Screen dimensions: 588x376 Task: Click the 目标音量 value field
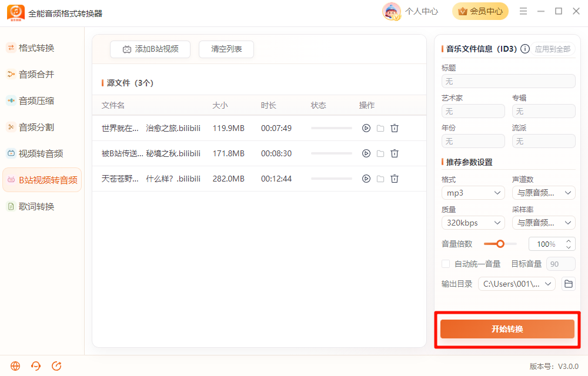561,264
